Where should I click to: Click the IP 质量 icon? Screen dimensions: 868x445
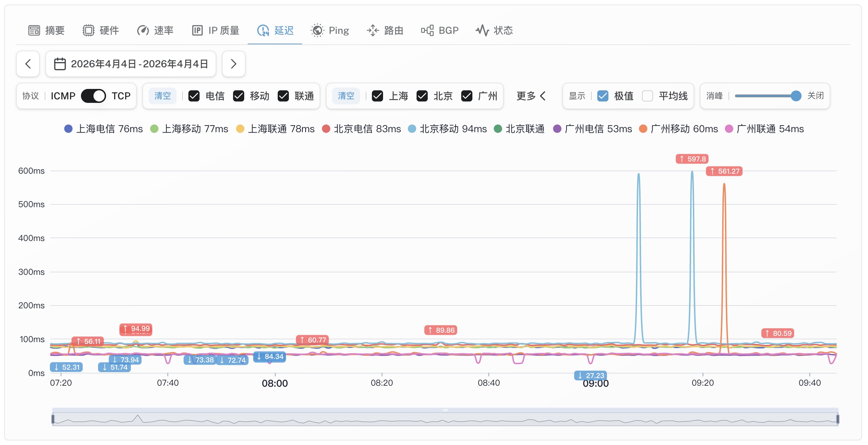pyautogui.click(x=197, y=31)
